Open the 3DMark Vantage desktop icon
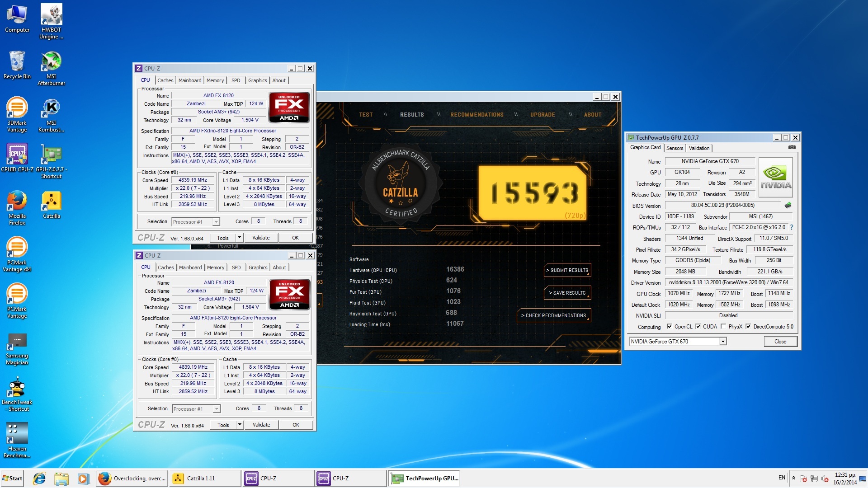 click(x=17, y=115)
